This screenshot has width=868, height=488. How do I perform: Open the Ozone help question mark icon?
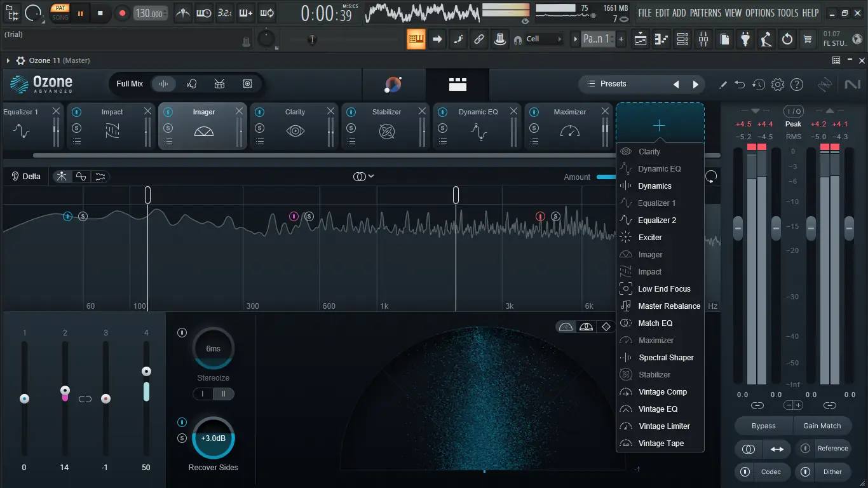(x=797, y=85)
